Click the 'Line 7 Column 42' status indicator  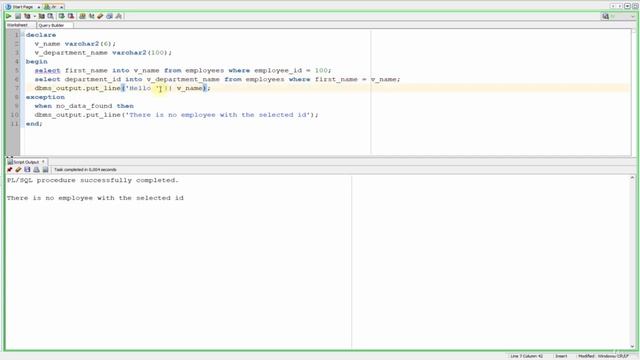click(527, 356)
